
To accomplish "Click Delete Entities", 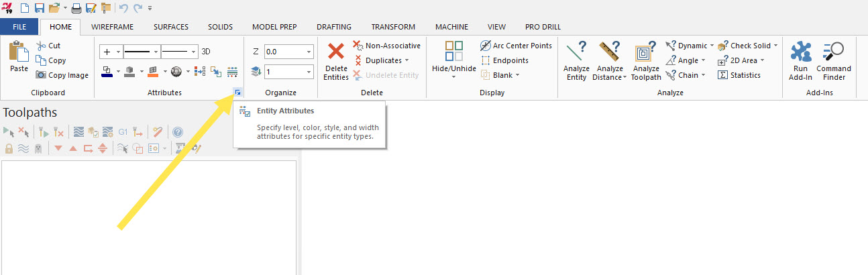I will click(335, 60).
